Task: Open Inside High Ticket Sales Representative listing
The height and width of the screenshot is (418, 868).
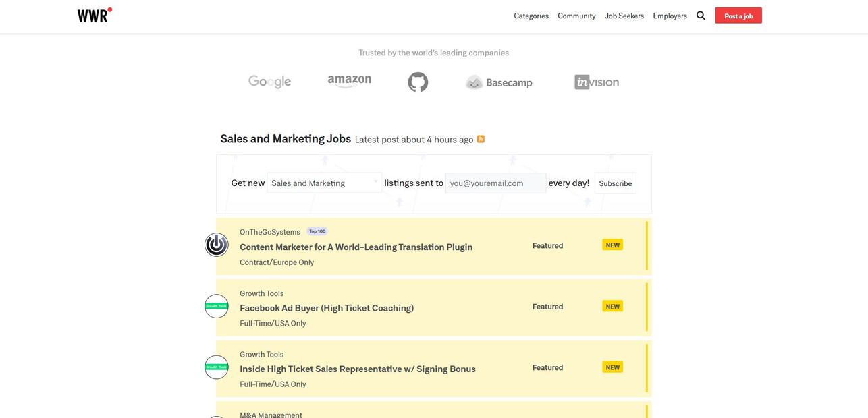Action: click(x=357, y=369)
